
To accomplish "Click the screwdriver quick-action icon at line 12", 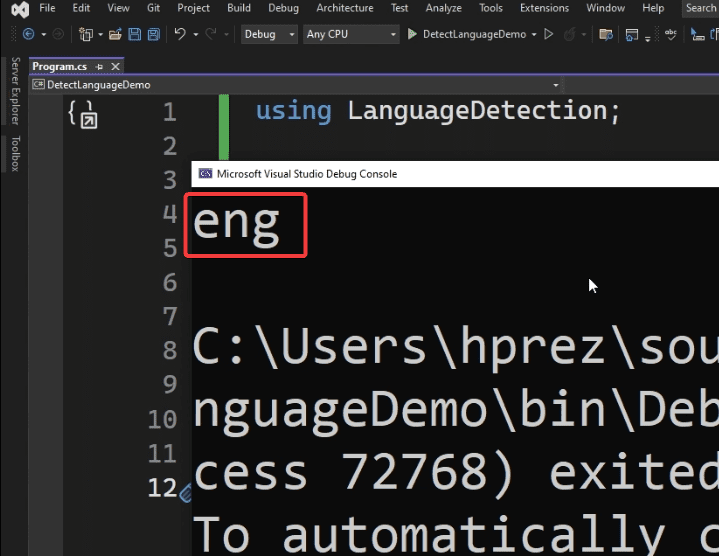I will click(x=185, y=494).
